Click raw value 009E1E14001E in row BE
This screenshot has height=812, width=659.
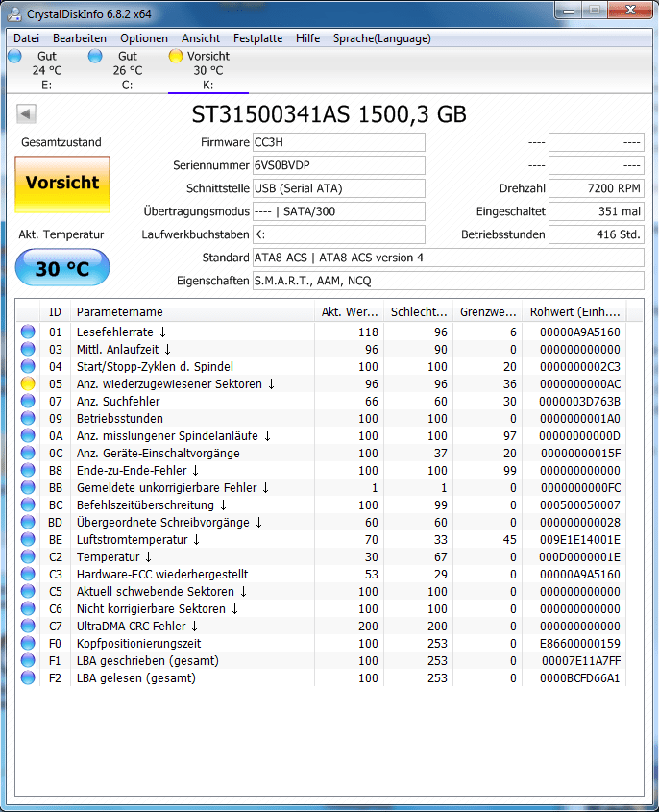click(x=580, y=540)
